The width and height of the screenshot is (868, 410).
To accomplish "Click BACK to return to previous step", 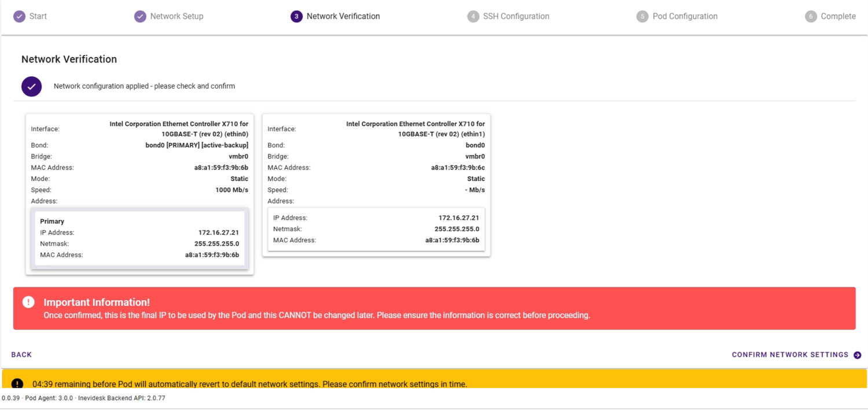I will 21,354.
